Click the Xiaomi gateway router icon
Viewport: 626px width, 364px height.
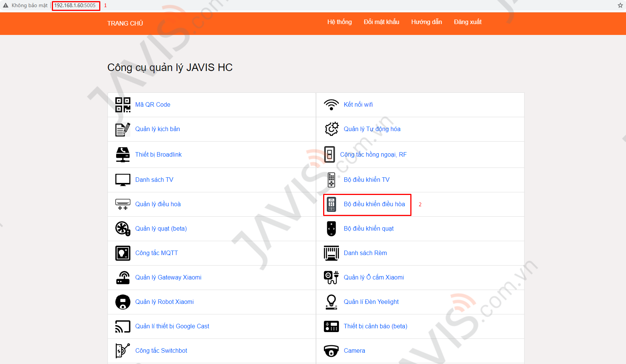[x=123, y=278]
